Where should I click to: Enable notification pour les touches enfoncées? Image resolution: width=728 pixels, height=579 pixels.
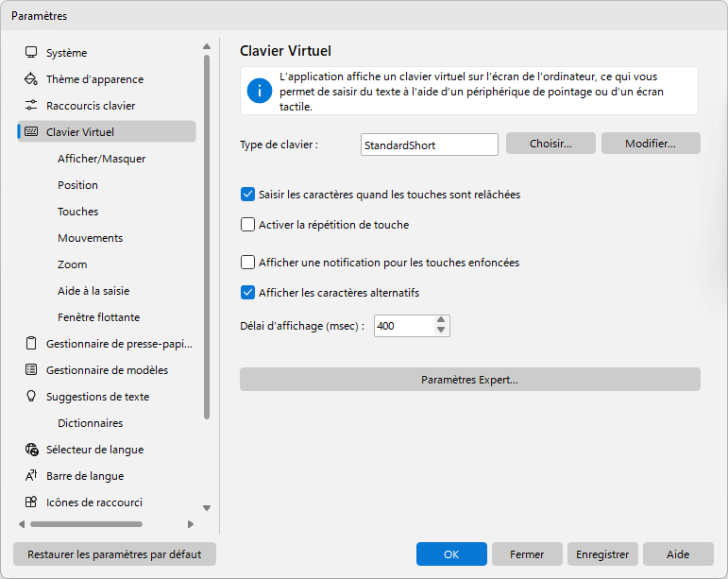247,263
